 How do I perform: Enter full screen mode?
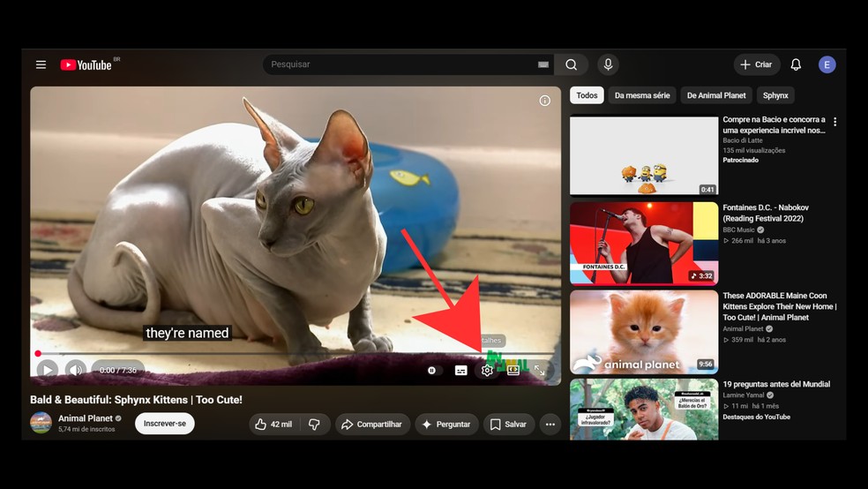point(539,371)
